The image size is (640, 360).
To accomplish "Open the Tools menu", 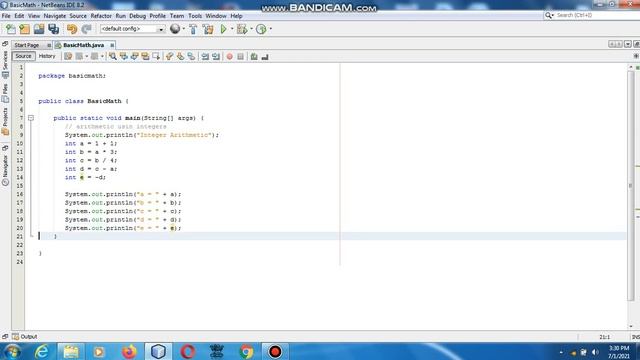I will pos(195,16).
